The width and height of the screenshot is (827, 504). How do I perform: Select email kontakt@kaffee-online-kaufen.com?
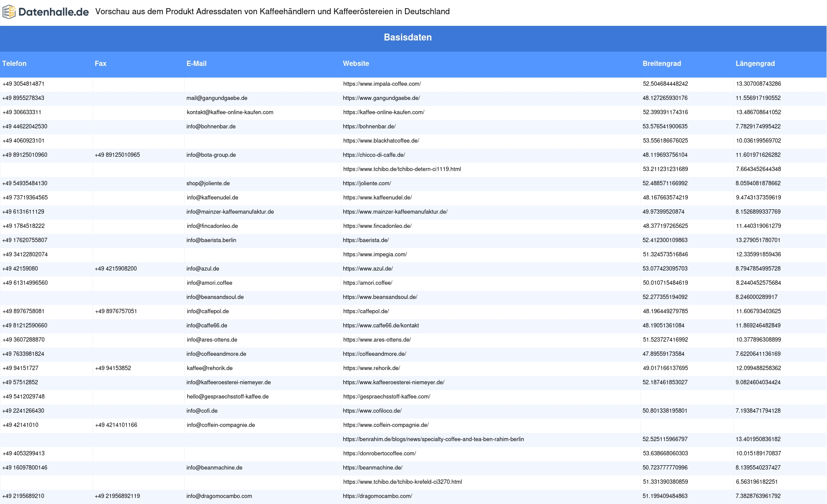[x=230, y=112]
